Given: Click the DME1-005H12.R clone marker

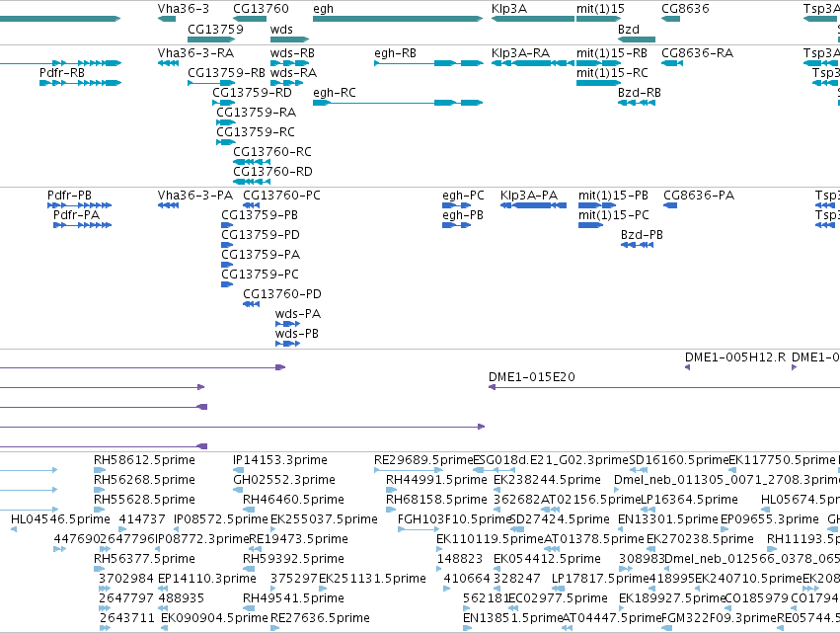Looking at the screenshot, I should (x=687, y=367).
